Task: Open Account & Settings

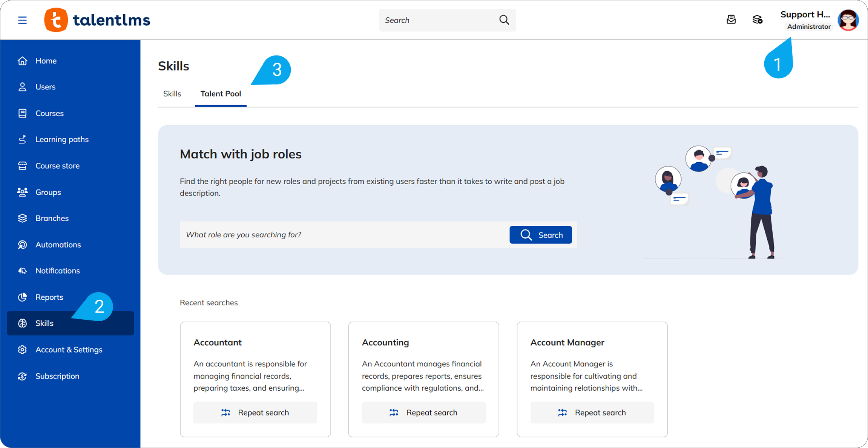Action: pyautogui.click(x=69, y=349)
